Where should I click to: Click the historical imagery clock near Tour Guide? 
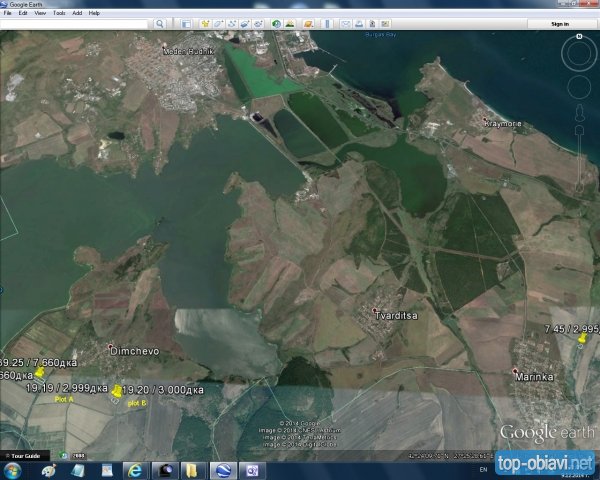point(64,456)
